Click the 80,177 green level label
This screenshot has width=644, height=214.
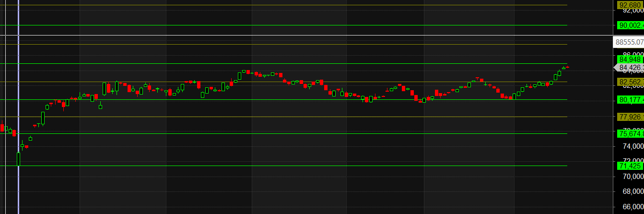631,100
